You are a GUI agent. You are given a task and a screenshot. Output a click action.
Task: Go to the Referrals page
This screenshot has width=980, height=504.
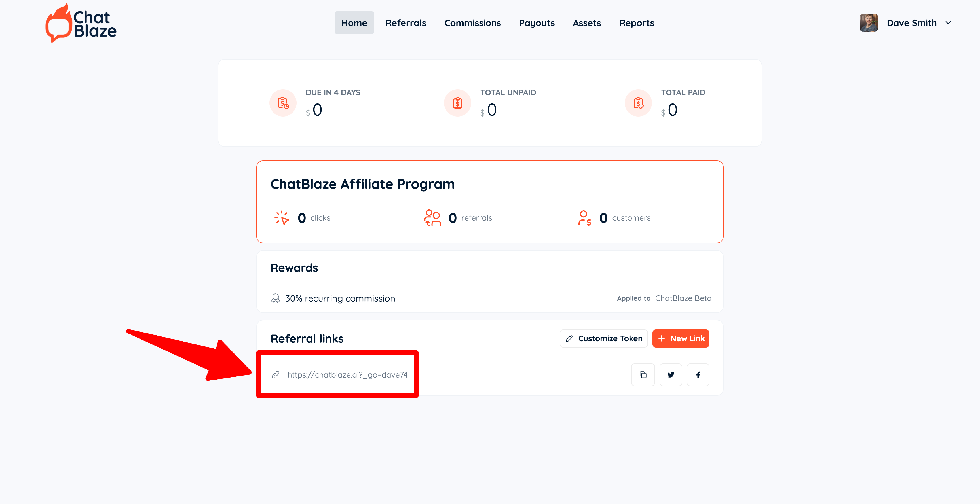405,23
